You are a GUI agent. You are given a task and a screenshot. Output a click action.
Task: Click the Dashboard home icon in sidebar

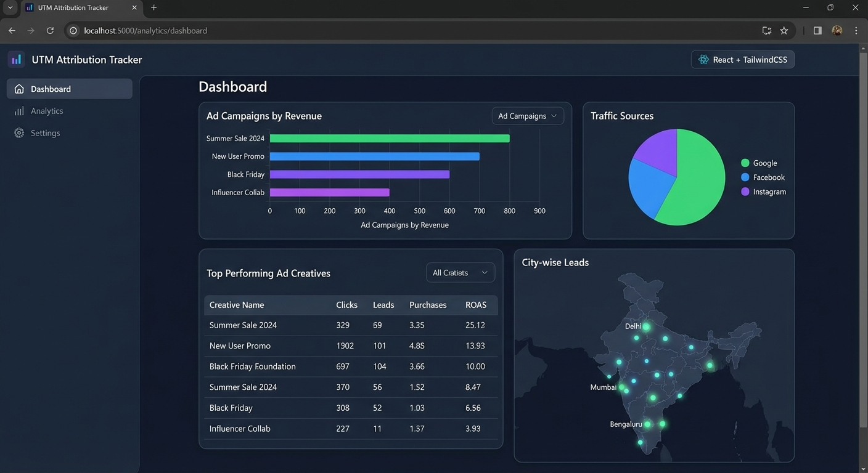coord(19,89)
